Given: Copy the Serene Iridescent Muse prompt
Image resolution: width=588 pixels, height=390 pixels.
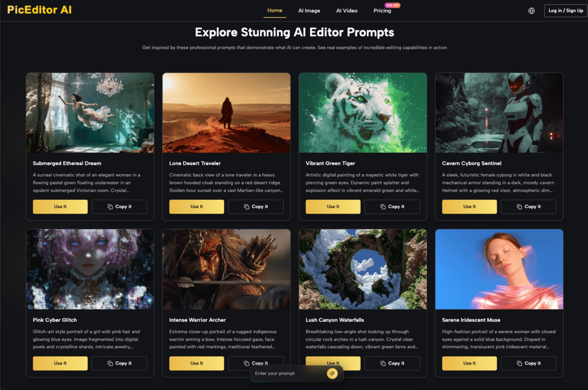Looking at the screenshot, I should point(529,364).
